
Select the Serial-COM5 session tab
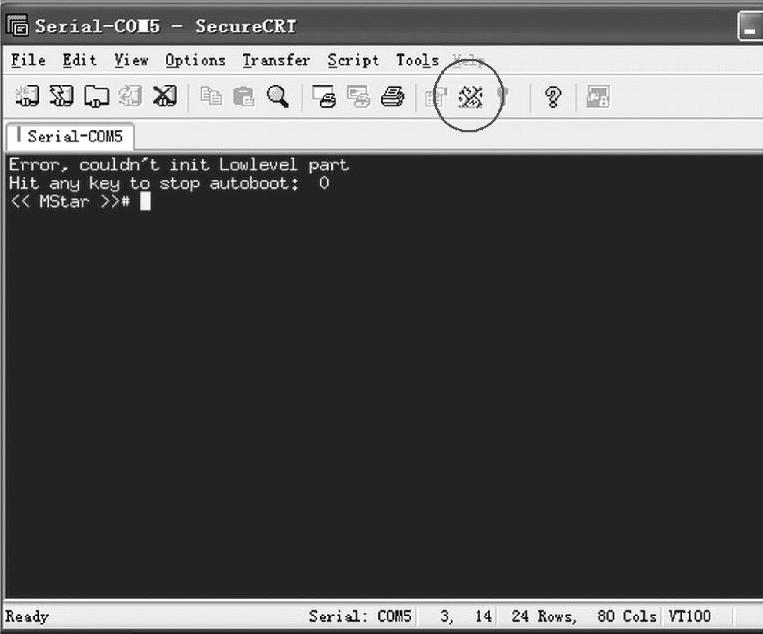pyautogui.click(x=70, y=136)
